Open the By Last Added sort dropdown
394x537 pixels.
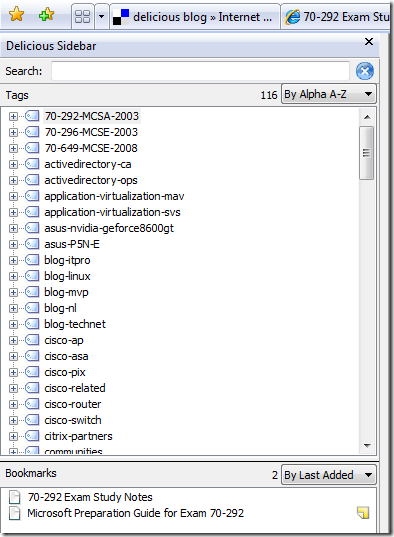pyautogui.click(x=329, y=475)
